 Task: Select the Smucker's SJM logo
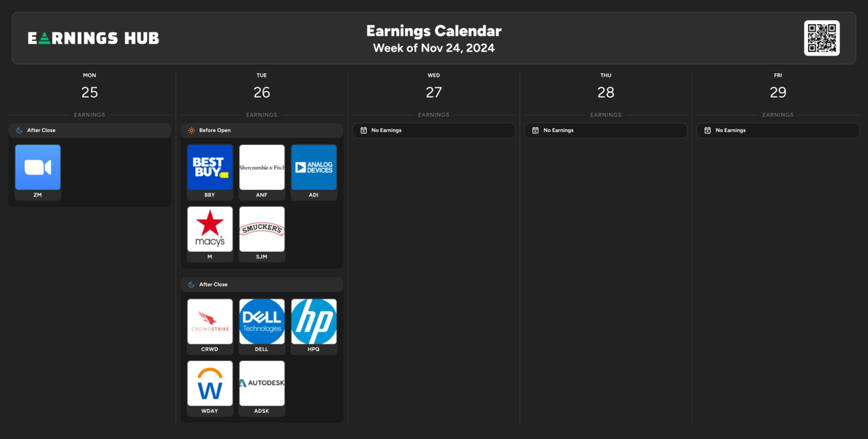262,229
